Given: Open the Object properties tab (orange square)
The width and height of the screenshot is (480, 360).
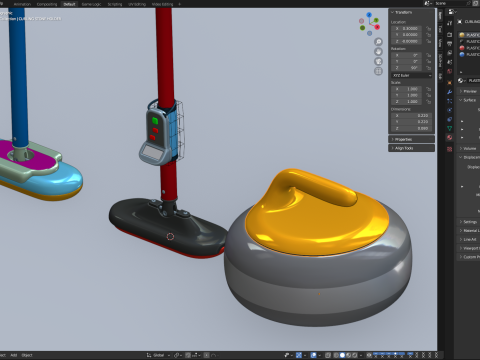Looking at the screenshot, I should coord(449,83).
